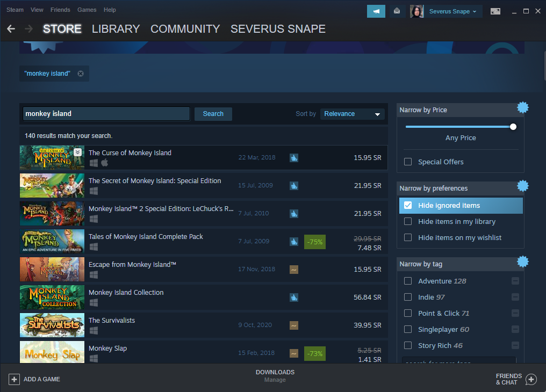Image resolution: width=546 pixels, height=392 pixels.
Task: Open the Monkey Slap thumbnail image
Action: click(x=52, y=352)
